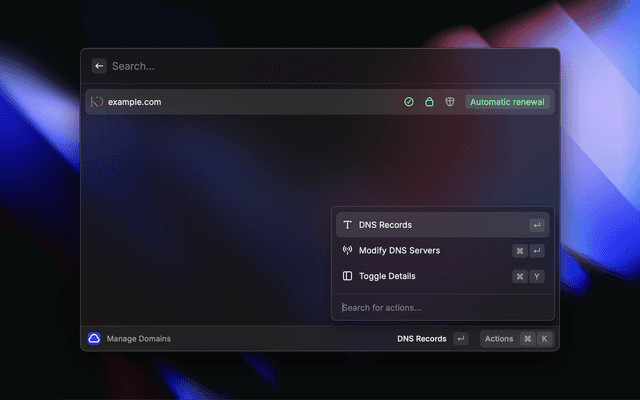Choose Modify DNS Servers from the menu
This screenshot has width=640, height=400.
tap(399, 250)
